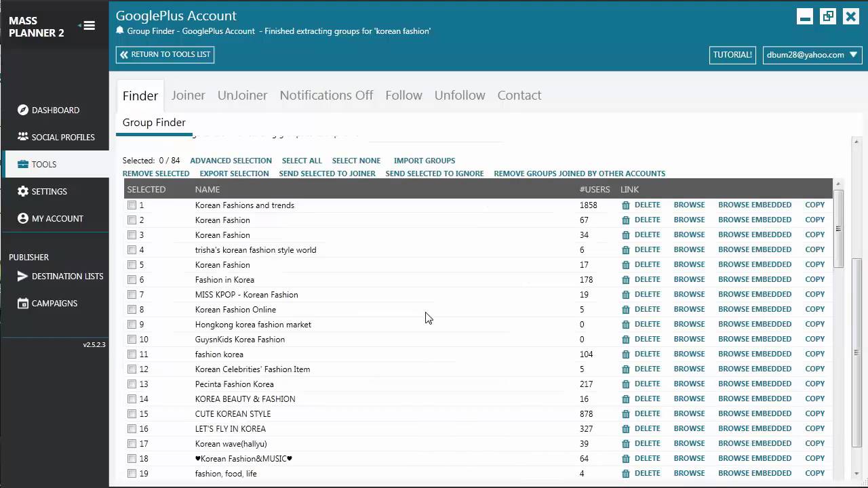Click trash icon for Korean Fashions and trends

tap(626, 205)
